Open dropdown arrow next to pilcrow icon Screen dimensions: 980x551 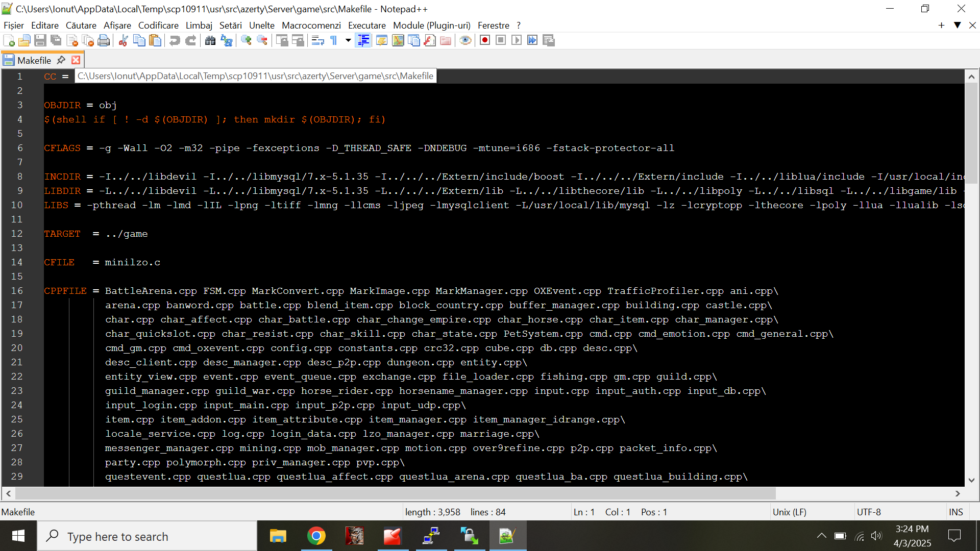tap(348, 40)
